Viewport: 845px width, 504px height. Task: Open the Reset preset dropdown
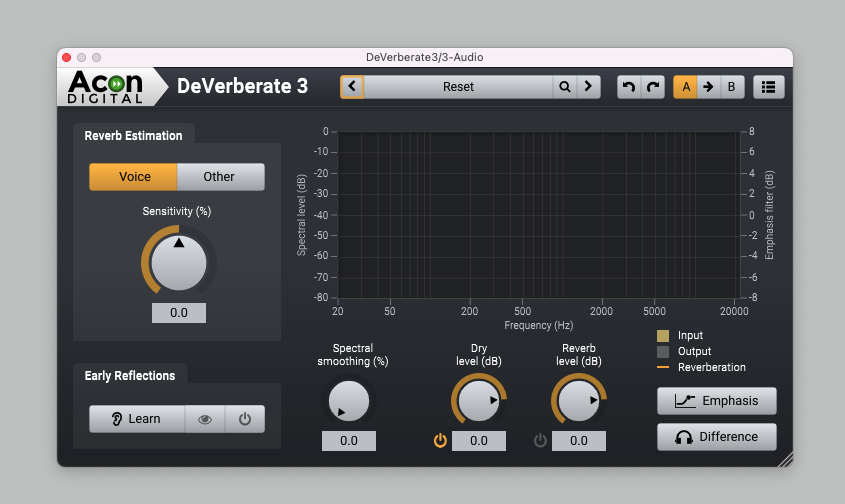point(458,87)
